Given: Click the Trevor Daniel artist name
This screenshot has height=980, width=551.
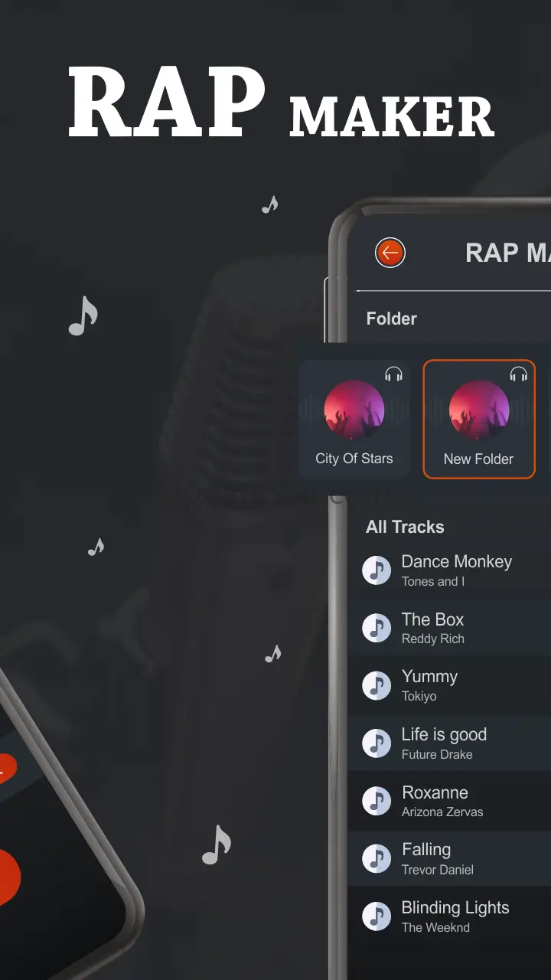Looking at the screenshot, I should [x=438, y=871].
